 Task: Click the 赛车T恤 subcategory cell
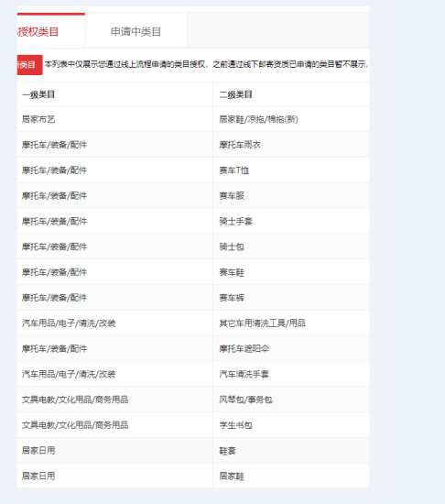click(234, 170)
